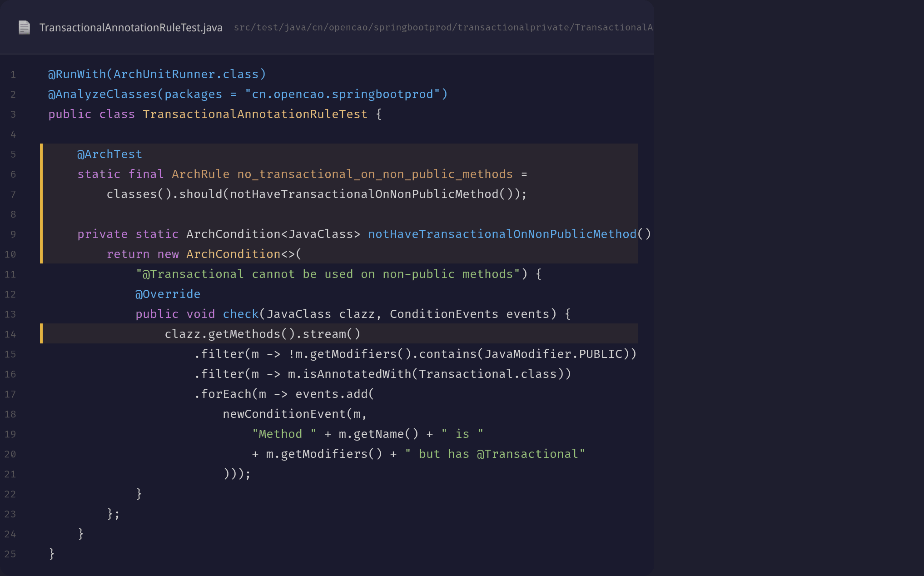
Task: Click line number 1 in gutter
Action: [13, 74]
